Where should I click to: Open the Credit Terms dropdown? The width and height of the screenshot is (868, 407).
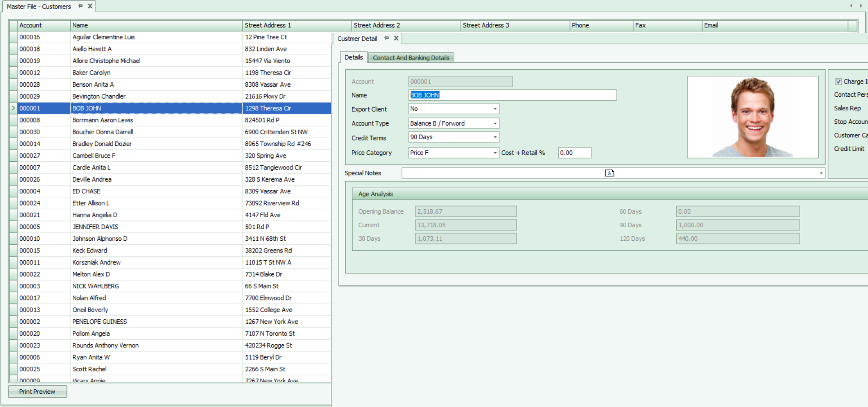coord(495,137)
